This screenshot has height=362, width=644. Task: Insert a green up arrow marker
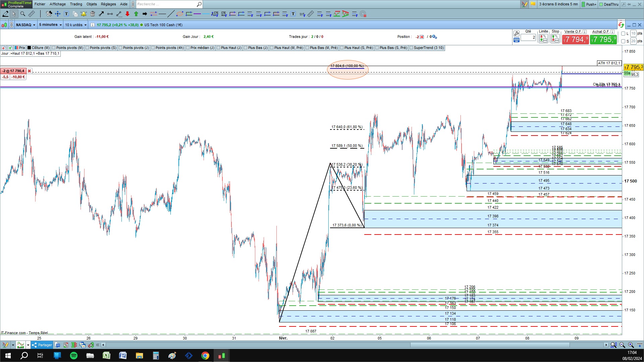pos(136,14)
